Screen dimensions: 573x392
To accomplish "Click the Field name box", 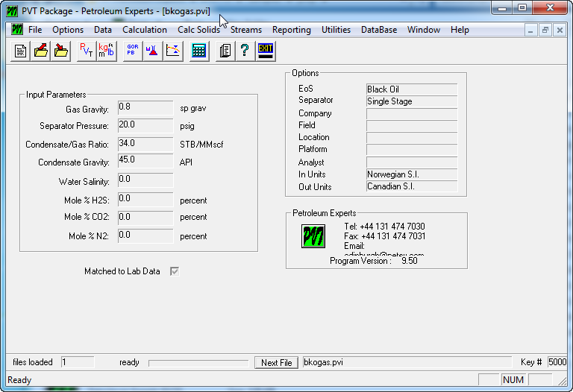I will click(x=412, y=126).
